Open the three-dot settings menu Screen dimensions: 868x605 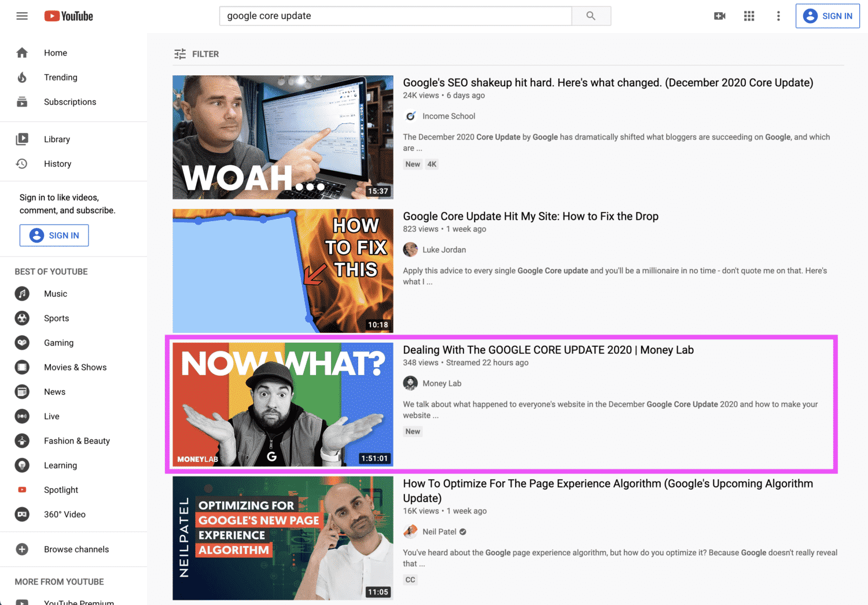[x=778, y=16]
